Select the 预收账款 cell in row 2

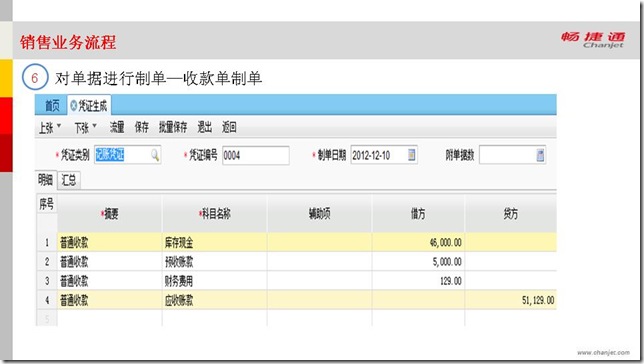click(x=214, y=262)
